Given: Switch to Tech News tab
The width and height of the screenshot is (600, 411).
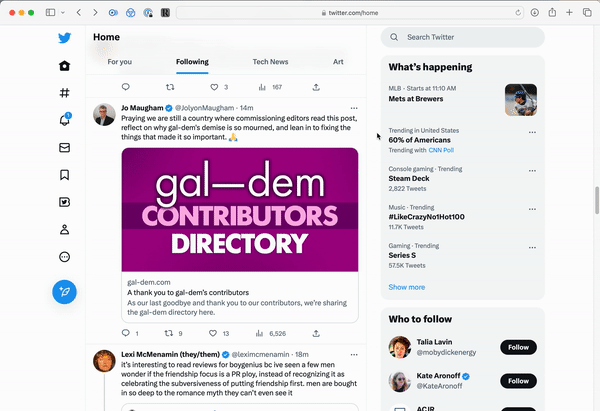Looking at the screenshot, I should pos(270,62).
